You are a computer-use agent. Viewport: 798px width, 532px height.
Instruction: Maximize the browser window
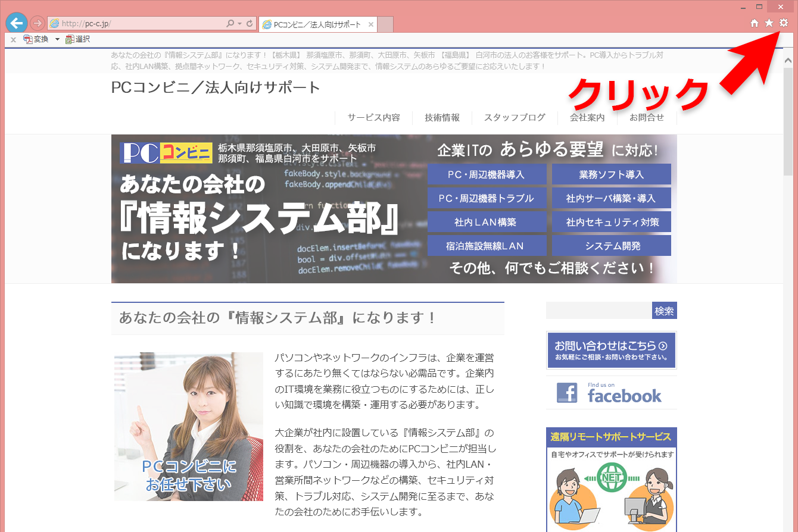[759, 7]
